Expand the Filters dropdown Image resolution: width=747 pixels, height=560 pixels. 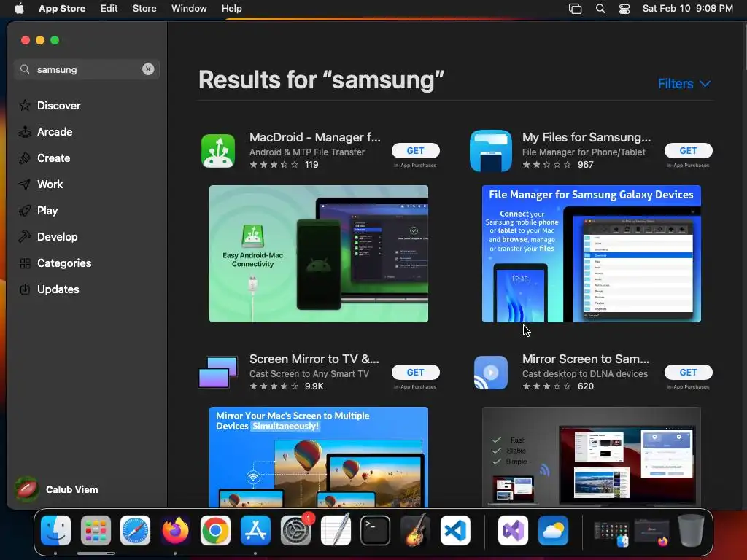tap(684, 83)
